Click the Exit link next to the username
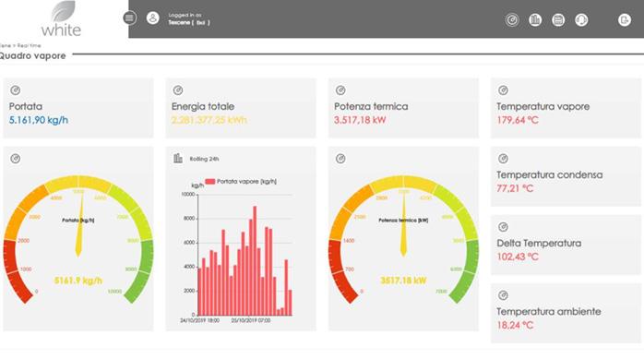The width and height of the screenshot is (644, 359). (x=201, y=23)
